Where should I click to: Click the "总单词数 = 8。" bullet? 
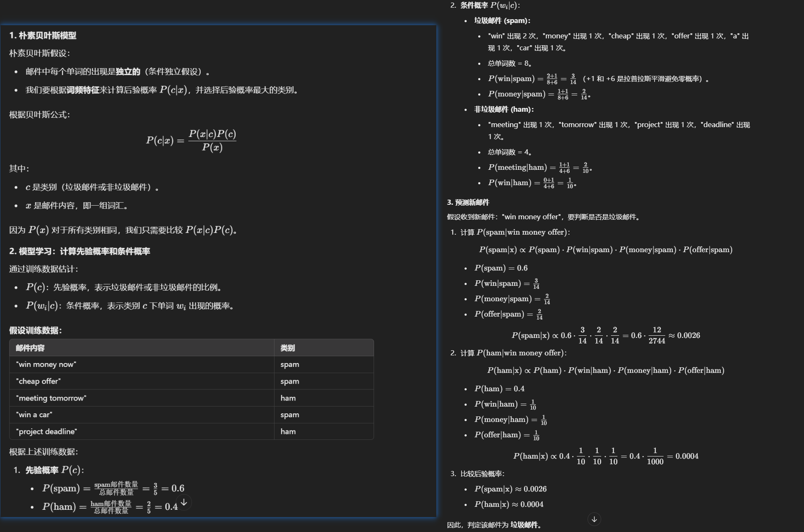[x=510, y=63]
